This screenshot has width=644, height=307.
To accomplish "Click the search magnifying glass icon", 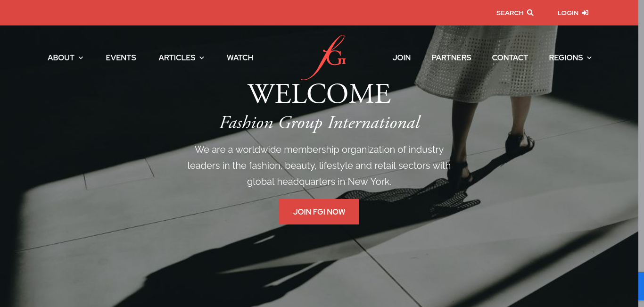I will tap(530, 13).
